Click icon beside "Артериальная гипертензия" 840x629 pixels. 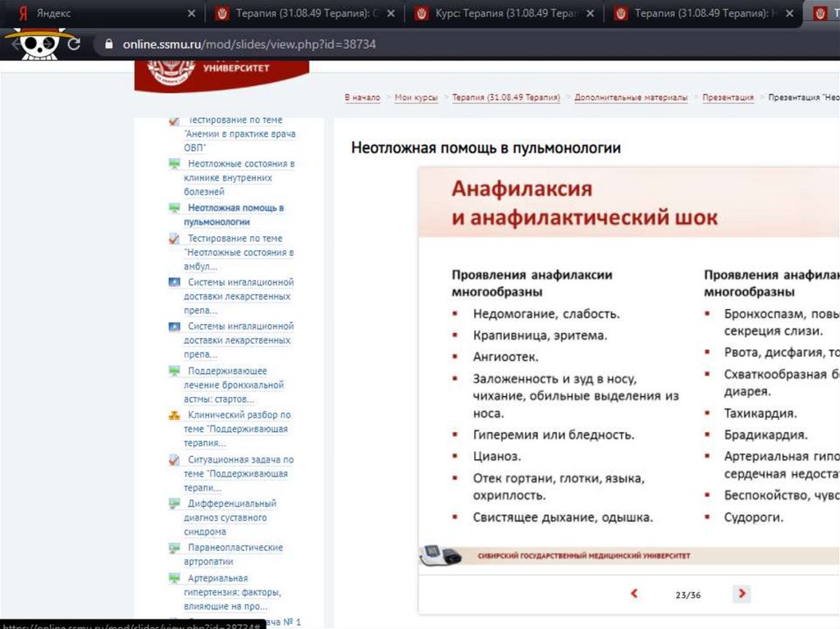tap(174, 578)
